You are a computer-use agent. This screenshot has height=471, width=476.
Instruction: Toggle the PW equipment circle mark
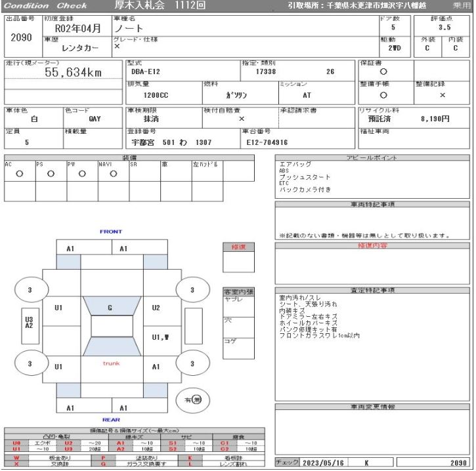pos(82,174)
